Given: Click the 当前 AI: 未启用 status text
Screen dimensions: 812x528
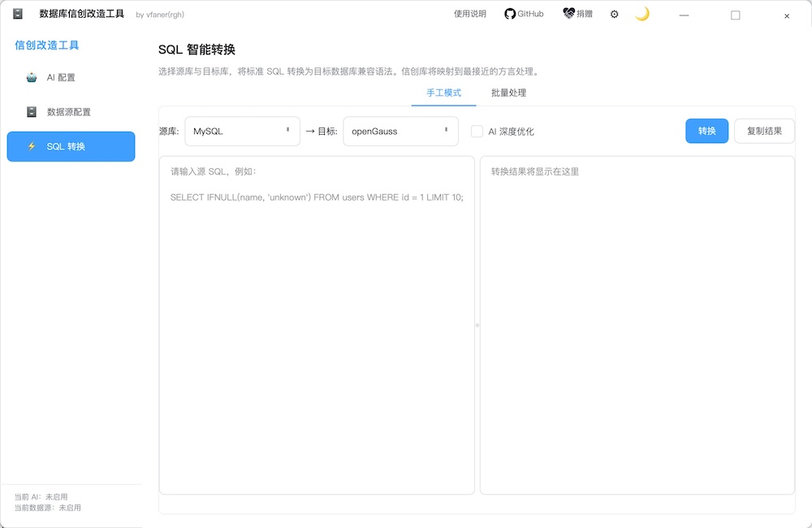Looking at the screenshot, I should point(41,497).
